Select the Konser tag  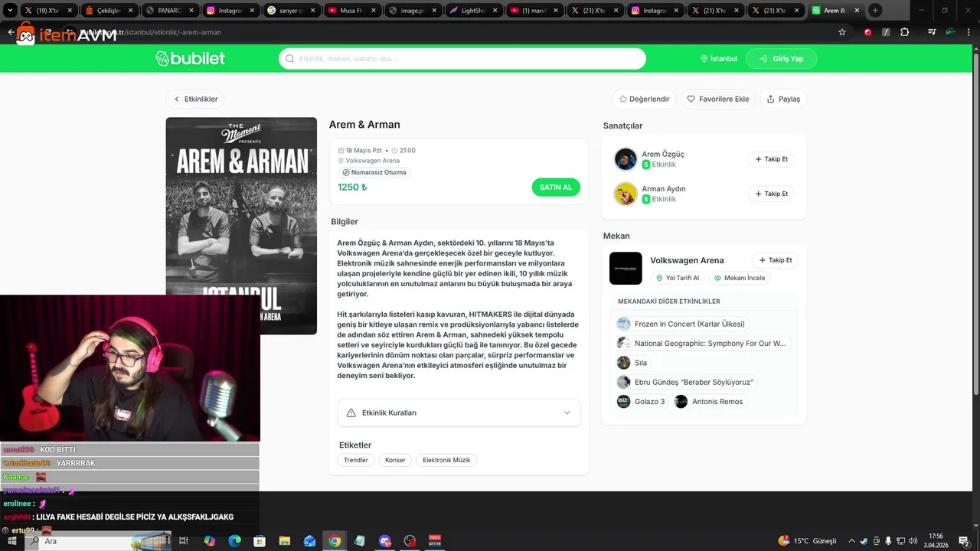point(395,460)
